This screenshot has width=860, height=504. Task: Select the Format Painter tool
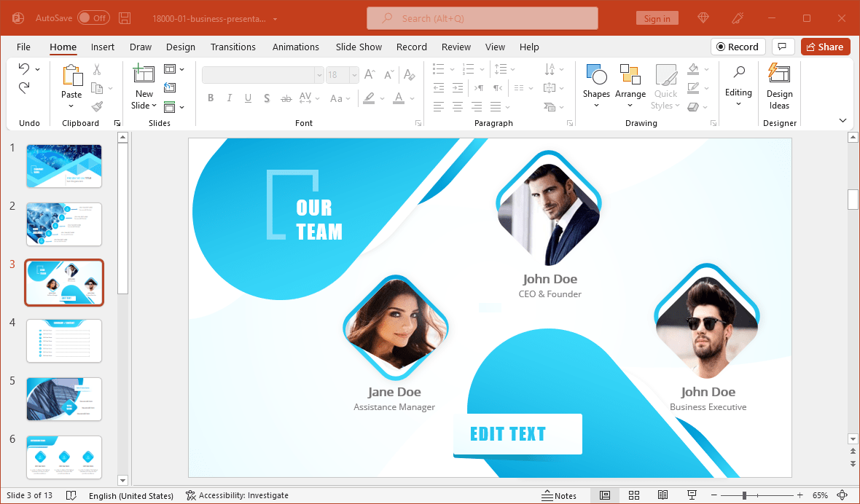(96, 107)
